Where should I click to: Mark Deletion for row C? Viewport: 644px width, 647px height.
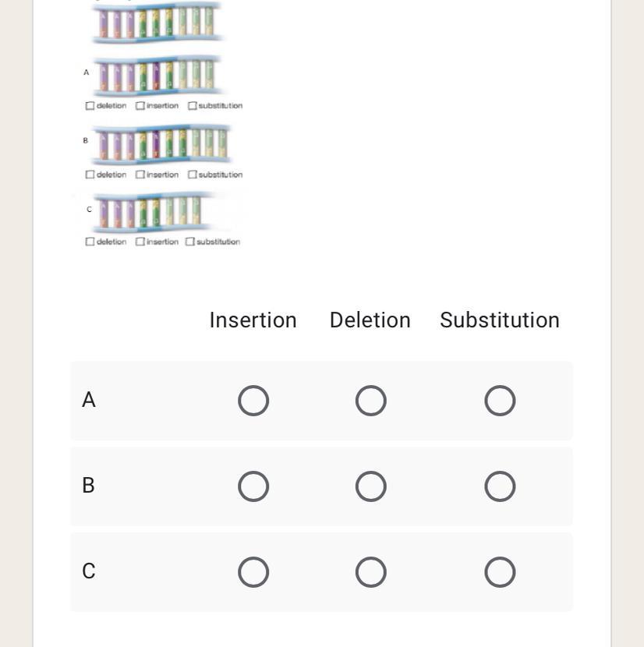[370, 572]
